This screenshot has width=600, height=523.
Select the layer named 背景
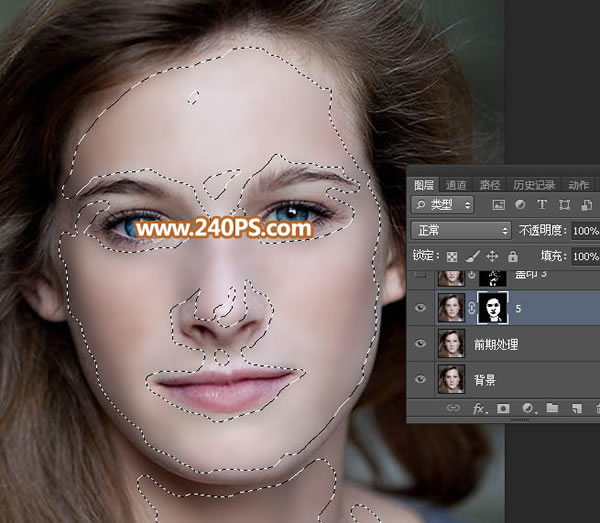tap(485, 380)
